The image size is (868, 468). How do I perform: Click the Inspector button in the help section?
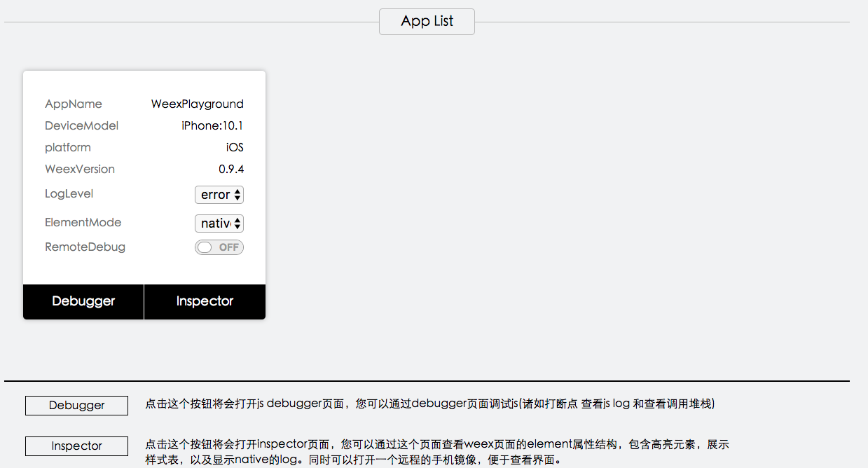(x=76, y=446)
